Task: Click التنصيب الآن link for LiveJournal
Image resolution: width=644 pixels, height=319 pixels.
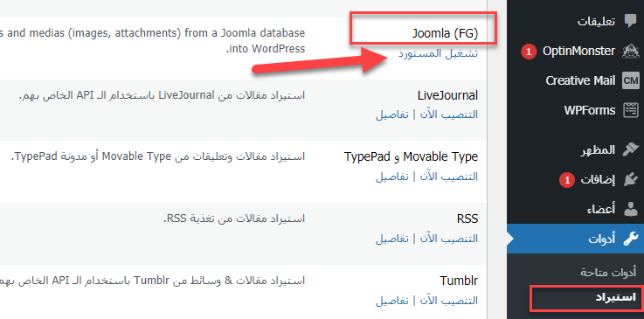Action: coord(448,114)
